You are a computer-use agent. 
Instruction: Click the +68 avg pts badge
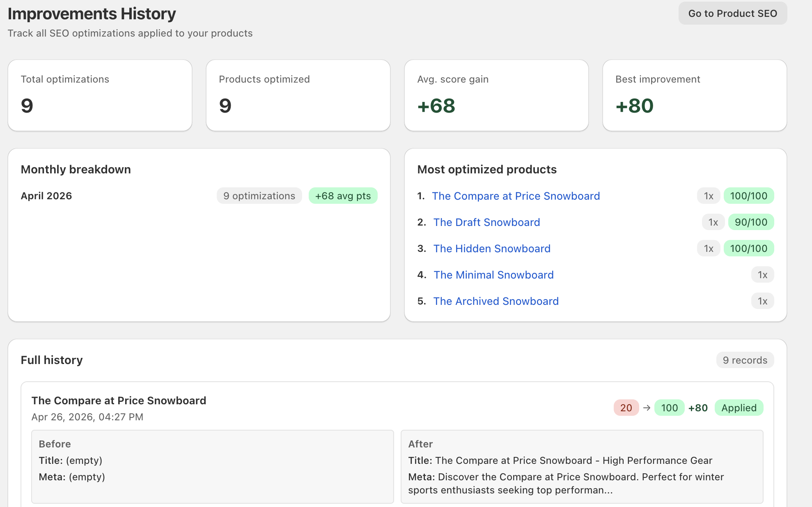[x=343, y=196]
